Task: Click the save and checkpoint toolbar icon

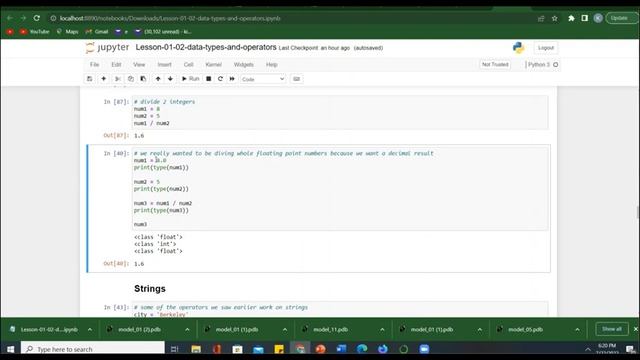Action: tap(90, 79)
